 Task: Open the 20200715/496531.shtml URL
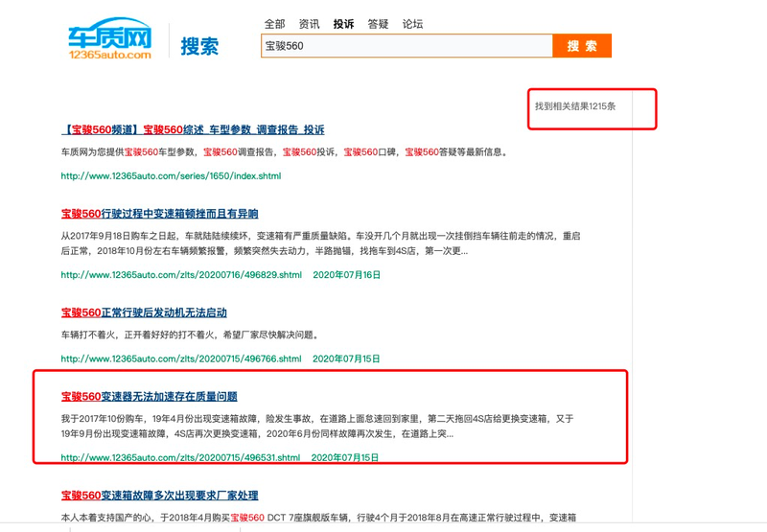pos(180,457)
